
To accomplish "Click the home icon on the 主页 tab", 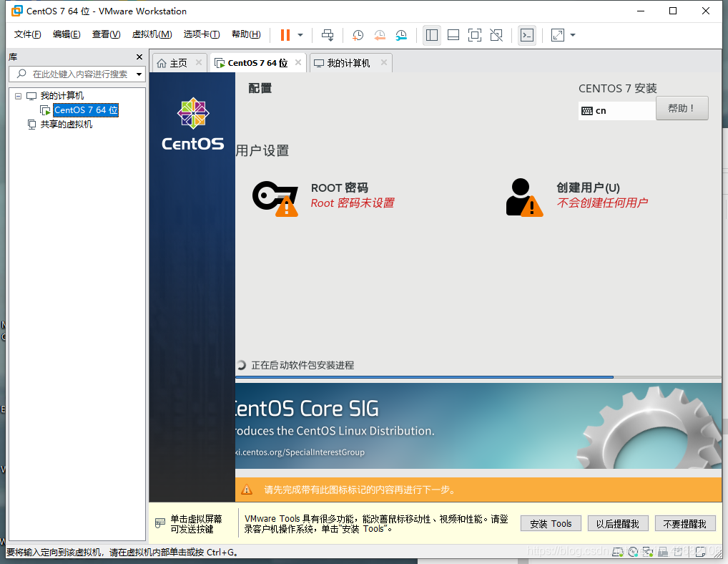I will [x=162, y=63].
